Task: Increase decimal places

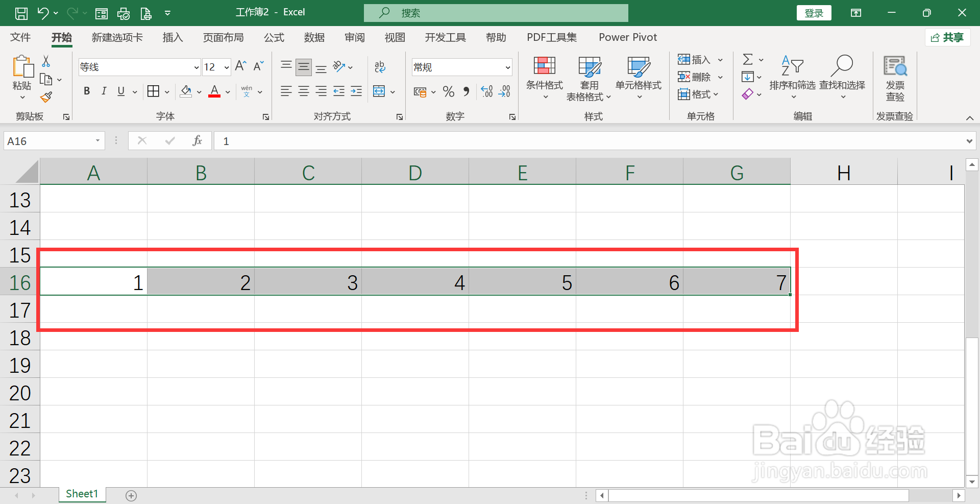Action: pyautogui.click(x=487, y=91)
